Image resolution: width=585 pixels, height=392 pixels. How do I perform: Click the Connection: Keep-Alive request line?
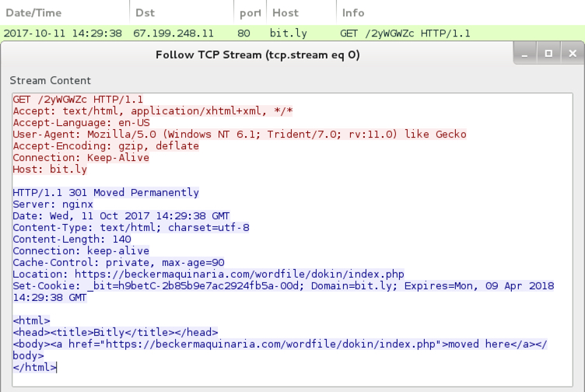[81, 157]
